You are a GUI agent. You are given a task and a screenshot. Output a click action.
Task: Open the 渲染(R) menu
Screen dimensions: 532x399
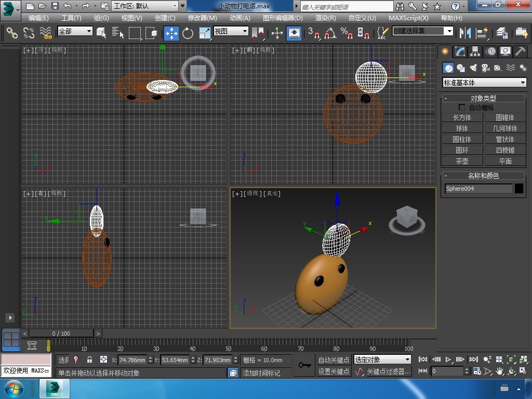[325, 18]
